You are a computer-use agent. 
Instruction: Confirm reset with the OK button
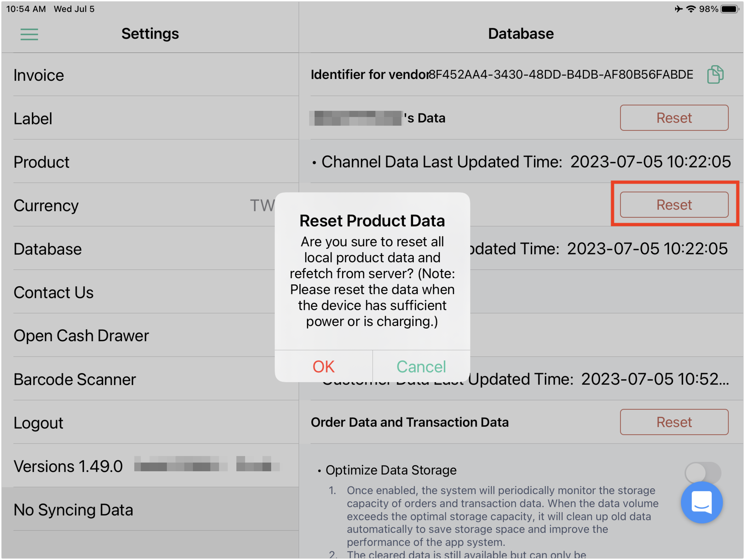pyautogui.click(x=324, y=367)
